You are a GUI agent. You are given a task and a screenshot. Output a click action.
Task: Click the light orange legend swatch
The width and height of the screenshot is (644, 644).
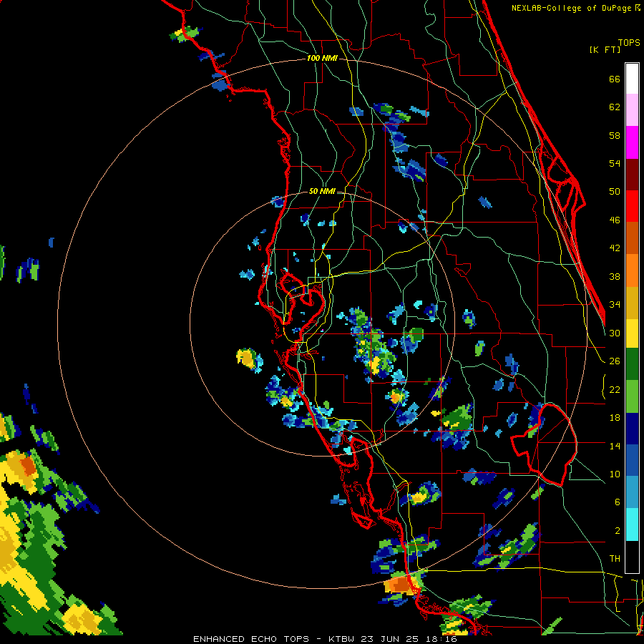click(x=632, y=270)
